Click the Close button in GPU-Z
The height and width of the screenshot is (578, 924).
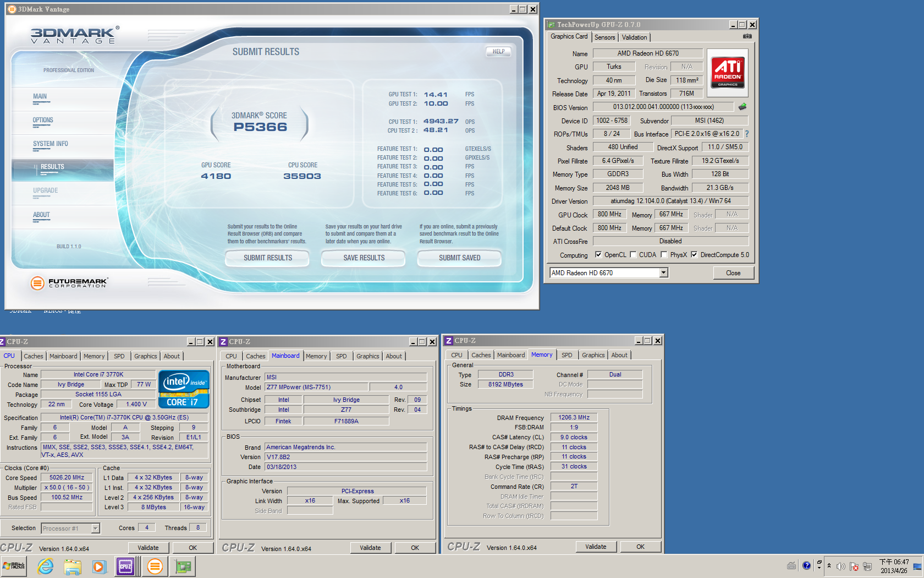click(x=733, y=273)
